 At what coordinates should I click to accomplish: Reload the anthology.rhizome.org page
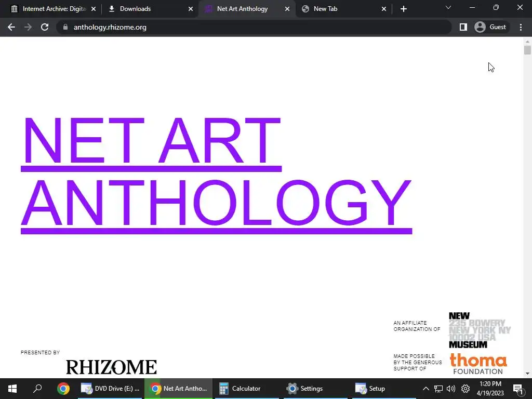coord(45,27)
